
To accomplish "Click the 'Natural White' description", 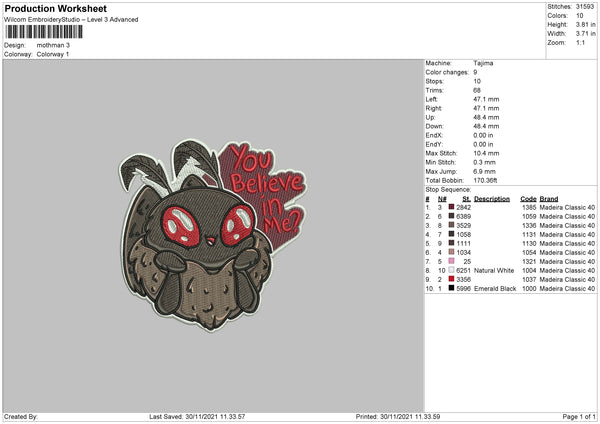I will coord(494,271).
